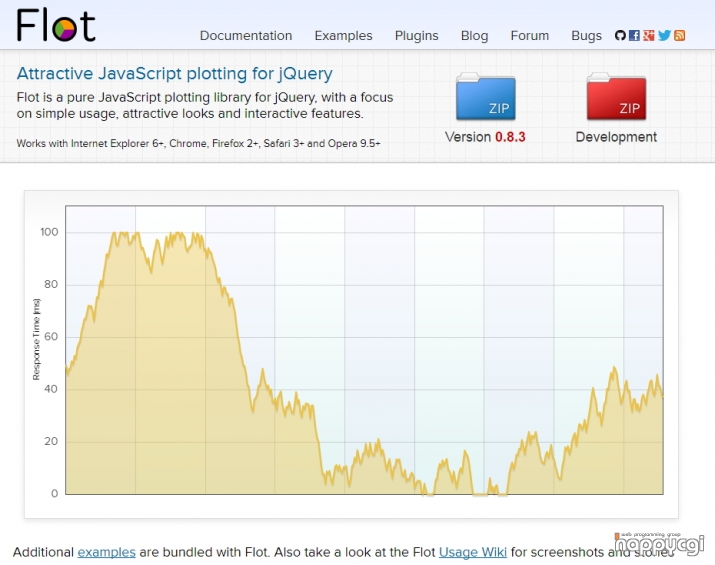
Task: Click the '60' y-axis tick label
Action: click(x=51, y=337)
